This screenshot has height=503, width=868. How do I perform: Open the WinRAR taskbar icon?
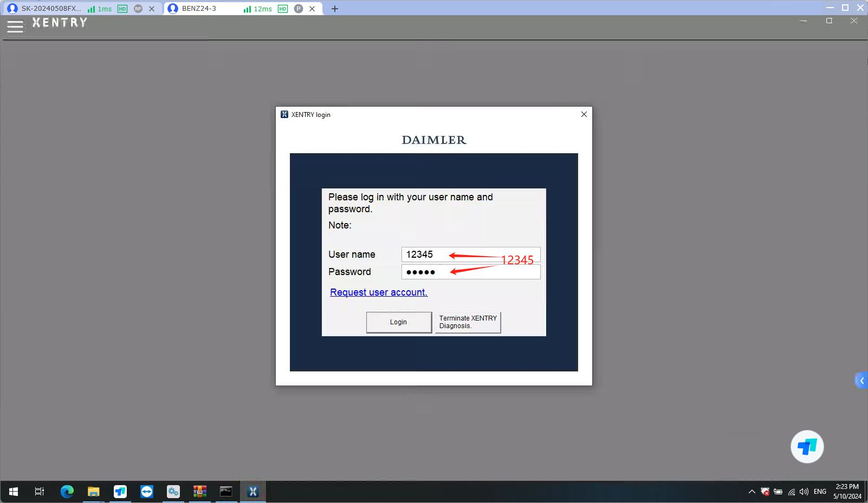tap(199, 492)
